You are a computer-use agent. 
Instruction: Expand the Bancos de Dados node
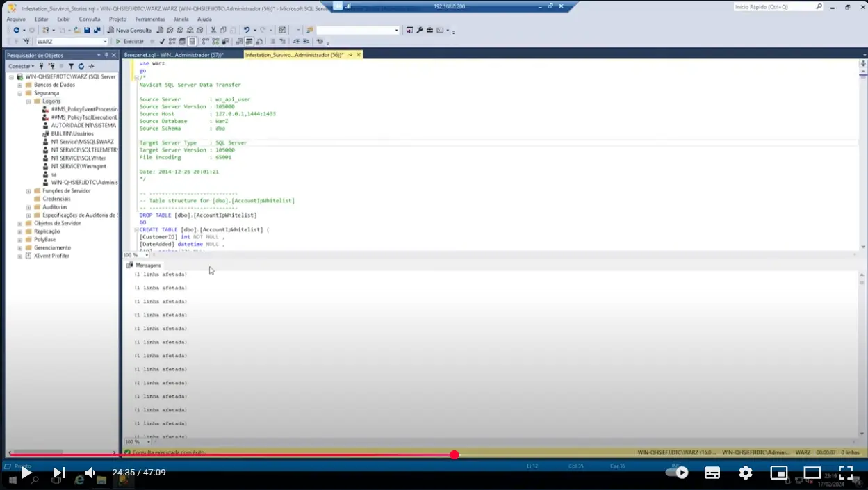click(20, 85)
